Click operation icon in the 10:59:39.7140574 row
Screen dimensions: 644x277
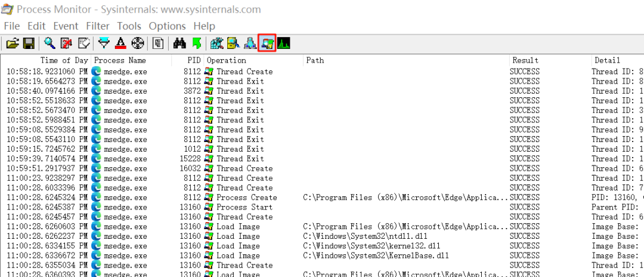pyautogui.click(x=209, y=159)
